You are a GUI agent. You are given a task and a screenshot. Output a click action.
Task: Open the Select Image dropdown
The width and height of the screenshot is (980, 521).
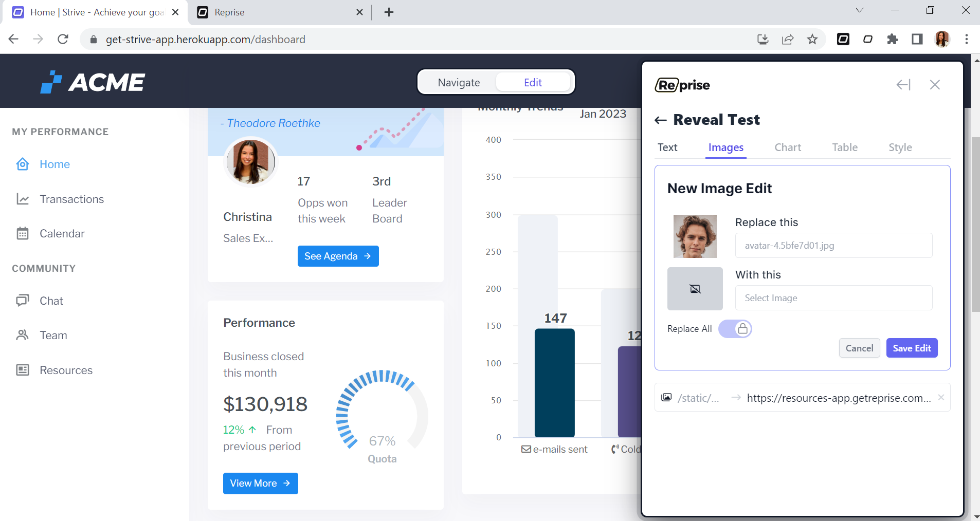(833, 298)
